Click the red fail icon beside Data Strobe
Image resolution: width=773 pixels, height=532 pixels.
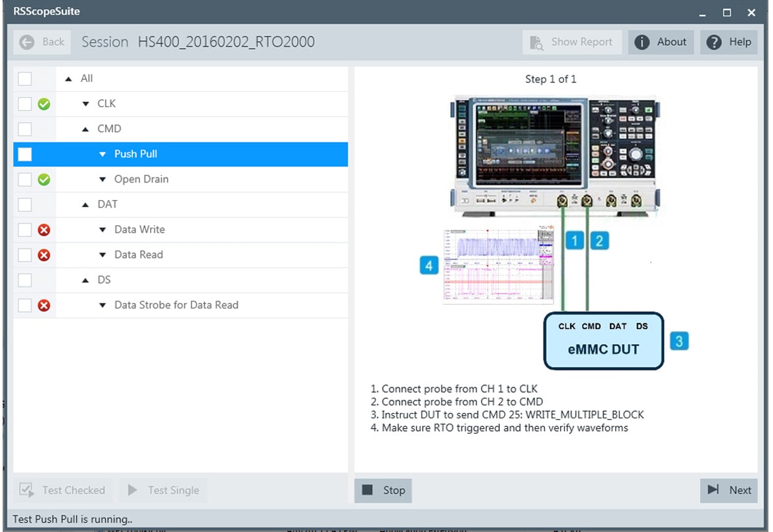pos(44,305)
